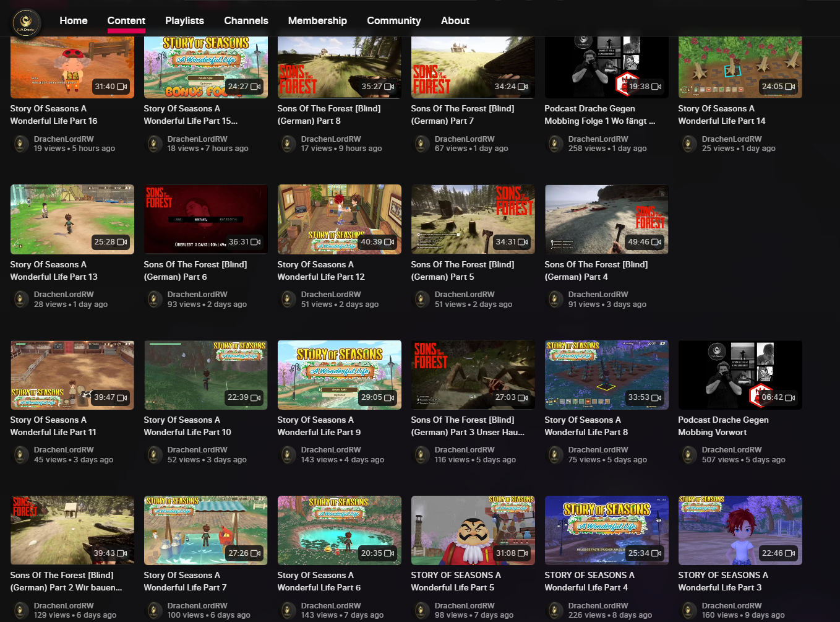Go to the Home tab

click(x=74, y=20)
